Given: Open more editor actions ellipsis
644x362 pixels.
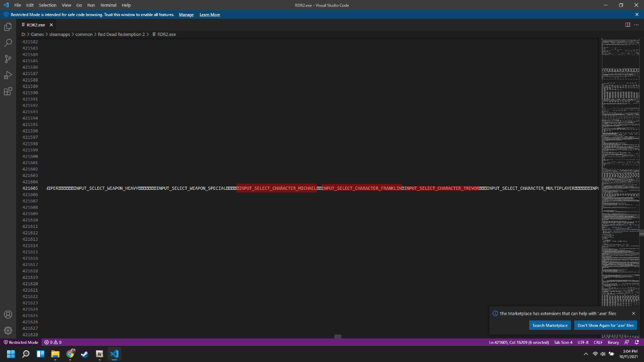Looking at the screenshot, I should point(636,25).
